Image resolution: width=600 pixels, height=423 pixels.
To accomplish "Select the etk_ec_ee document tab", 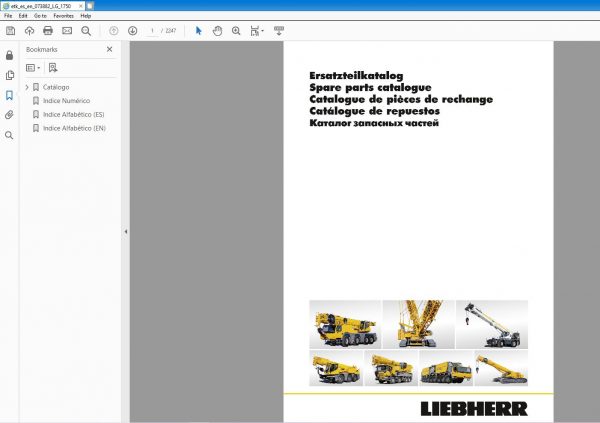I will click(41, 6).
